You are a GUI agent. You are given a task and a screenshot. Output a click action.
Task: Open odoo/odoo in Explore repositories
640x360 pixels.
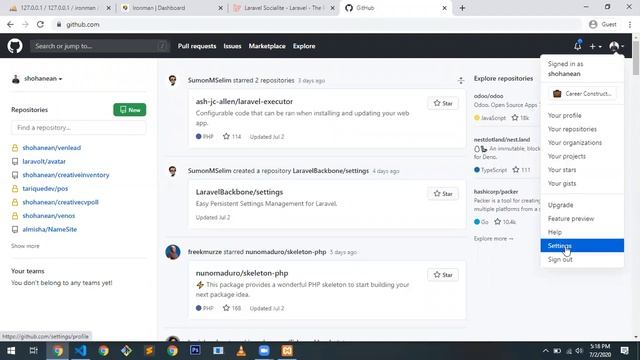(x=488, y=96)
